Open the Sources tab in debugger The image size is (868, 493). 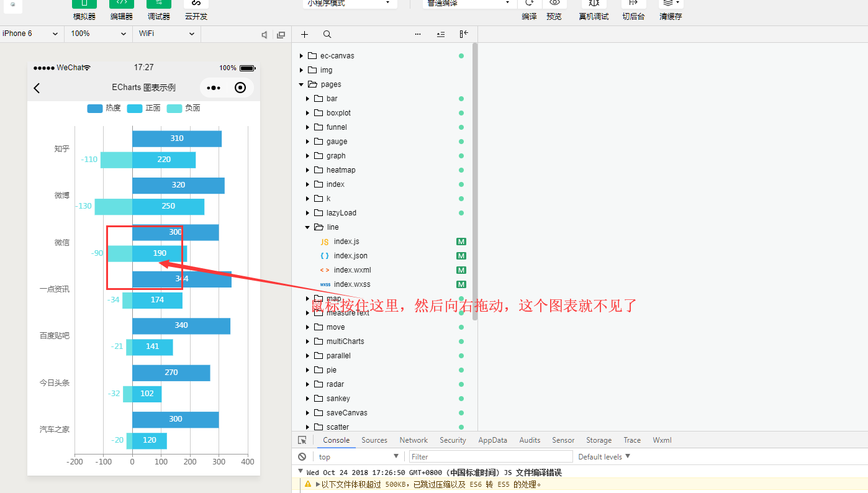374,440
